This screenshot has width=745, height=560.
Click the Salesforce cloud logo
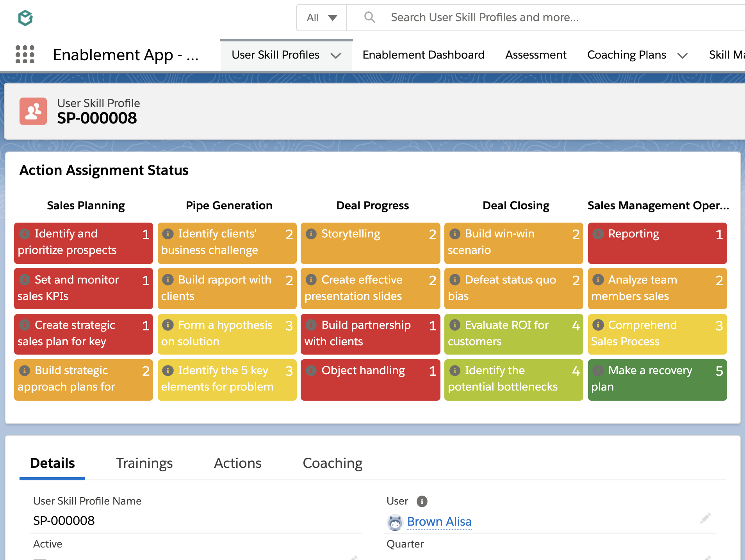pos(25,18)
